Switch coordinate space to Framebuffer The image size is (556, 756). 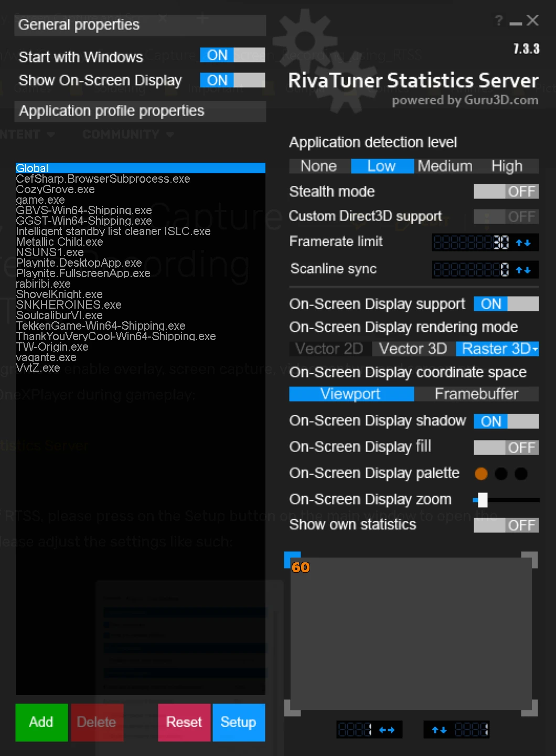click(476, 394)
